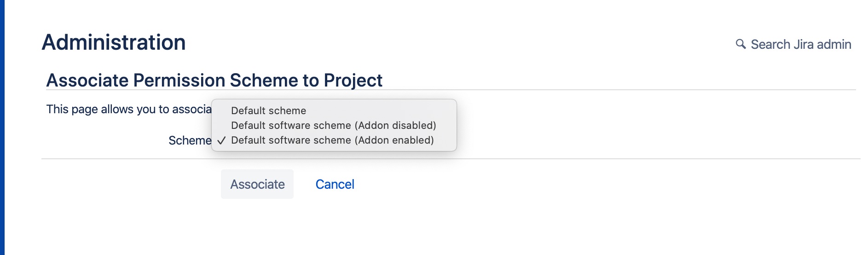Click the "(Addon enabled)" text in the list

pos(394,140)
